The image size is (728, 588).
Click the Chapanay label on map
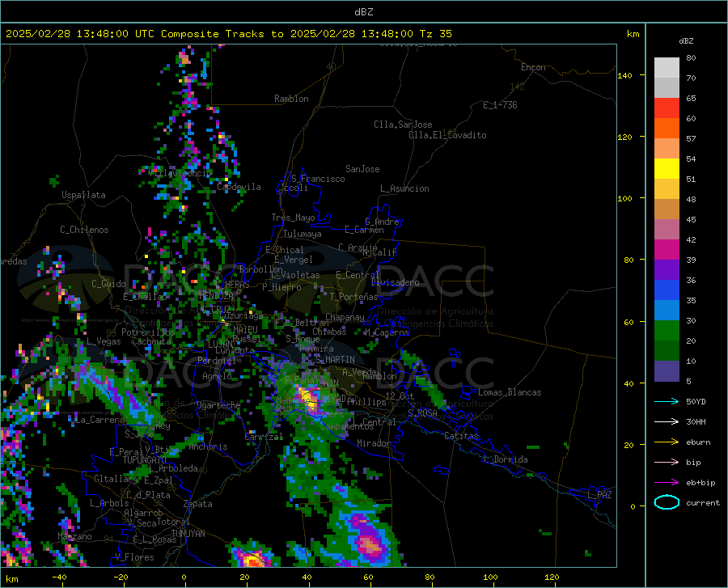pyautogui.click(x=345, y=317)
